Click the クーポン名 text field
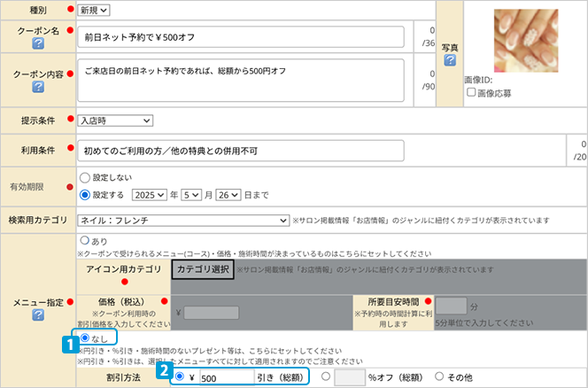The image size is (588, 388). pyautogui.click(x=241, y=38)
